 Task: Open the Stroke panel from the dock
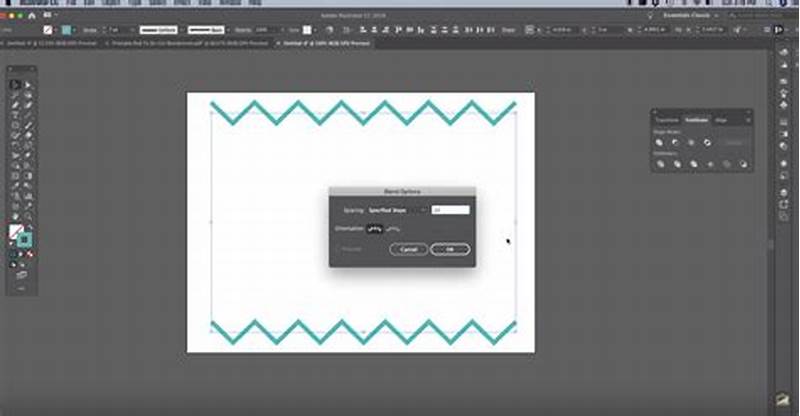pos(783,123)
